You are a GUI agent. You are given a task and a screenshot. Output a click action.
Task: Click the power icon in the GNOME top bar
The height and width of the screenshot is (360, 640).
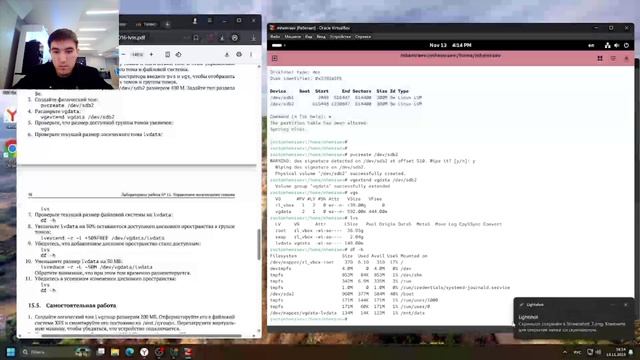[x=626, y=45]
